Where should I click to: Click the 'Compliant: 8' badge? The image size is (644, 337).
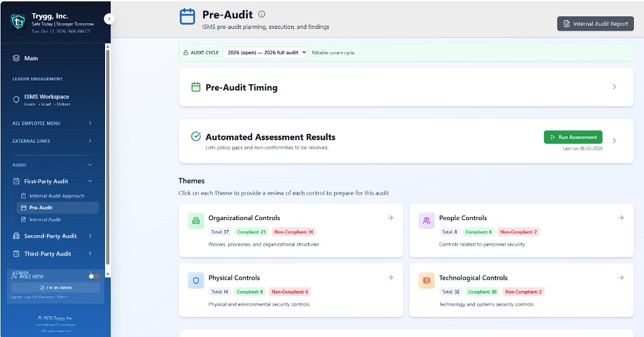250,292
